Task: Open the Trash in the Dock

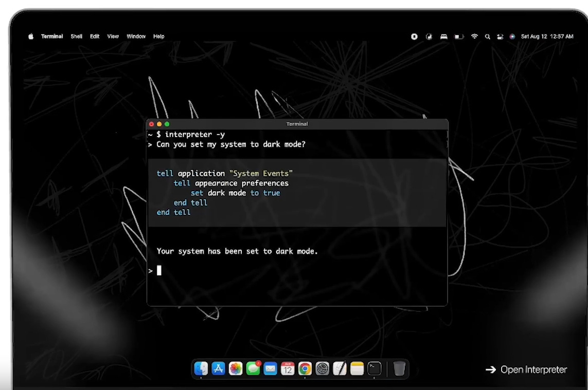Action: [399, 368]
